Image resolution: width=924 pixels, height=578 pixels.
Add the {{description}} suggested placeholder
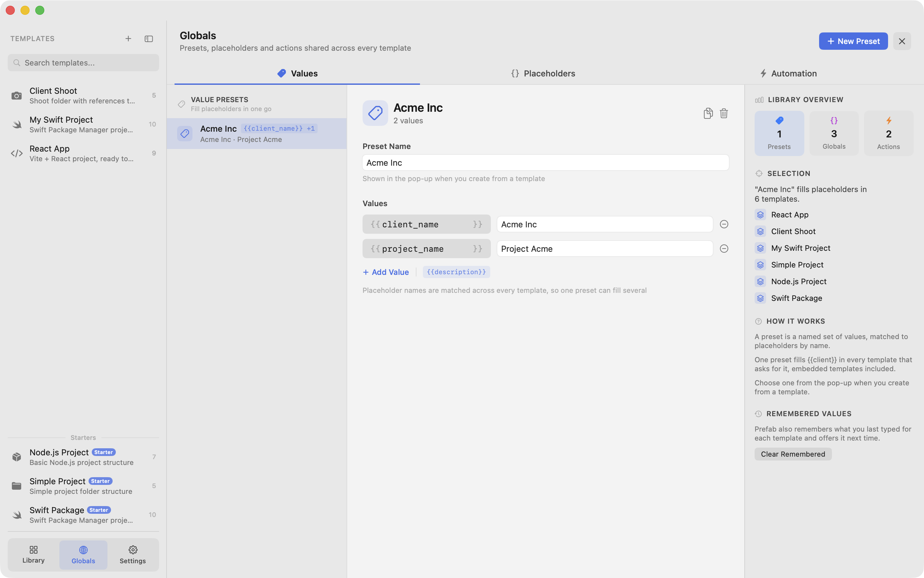[x=456, y=272]
